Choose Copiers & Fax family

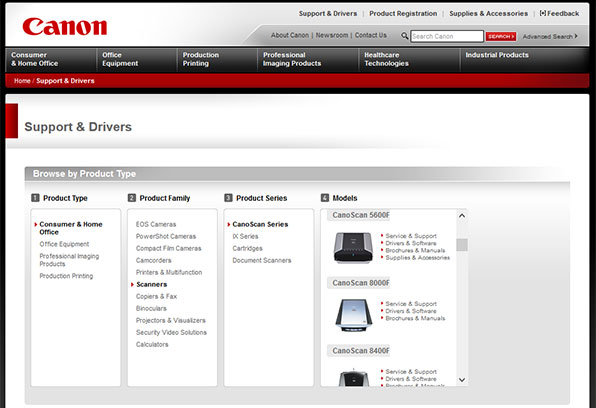(157, 296)
